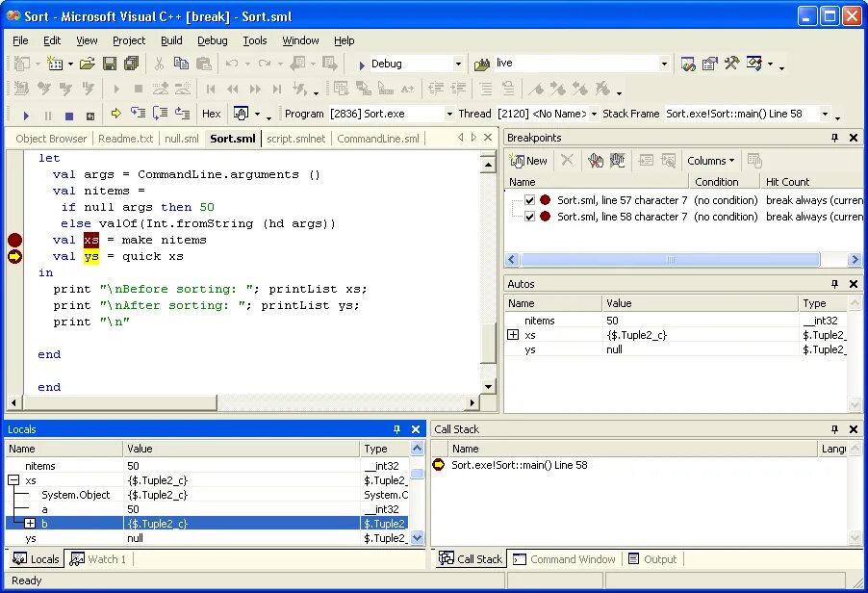
Task: Click the Step Into icon
Action: [x=138, y=114]
